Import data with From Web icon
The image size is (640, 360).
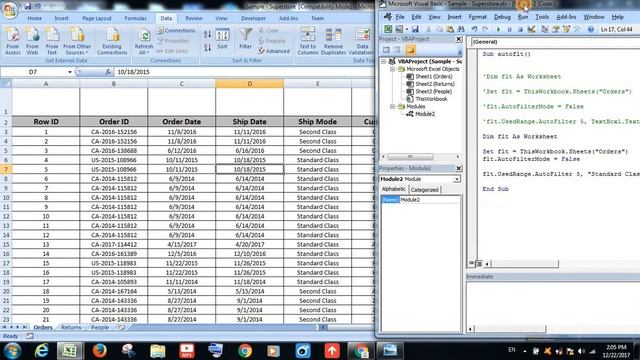32,41
